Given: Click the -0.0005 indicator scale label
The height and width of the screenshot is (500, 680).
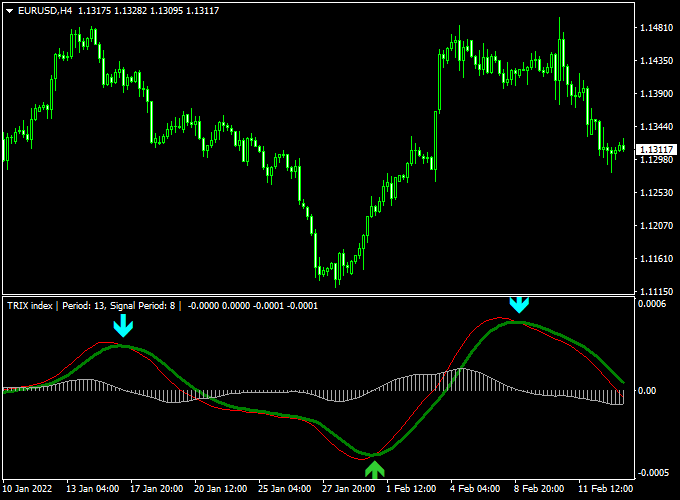Looking at the screenshot, I should (x=653, y=472).
